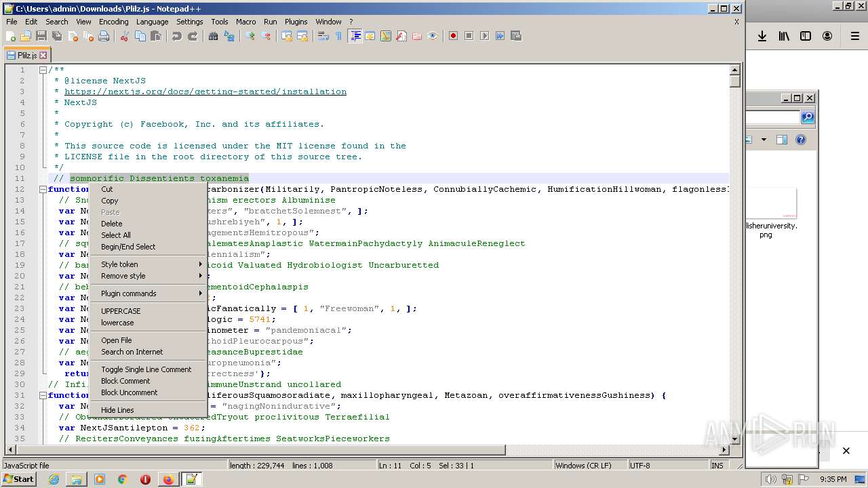The width and height of the screenshot is (868, 488).
Task: Expand the Plugin commands submenu
Action: [x=148, y=293]
